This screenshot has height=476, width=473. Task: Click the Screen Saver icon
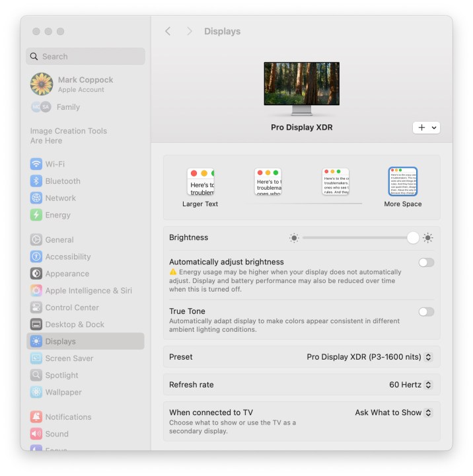pyautogui.click(x=36, y=358)
